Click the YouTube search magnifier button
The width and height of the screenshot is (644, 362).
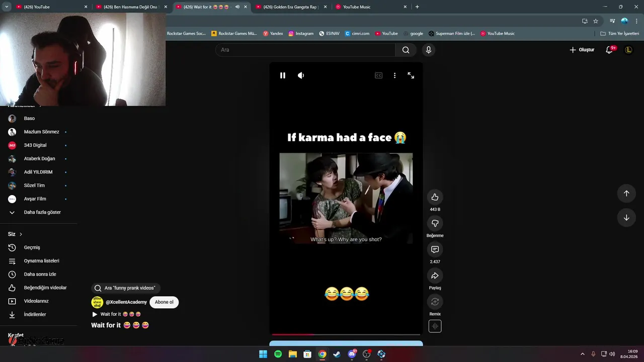click(x=406, y=50)
